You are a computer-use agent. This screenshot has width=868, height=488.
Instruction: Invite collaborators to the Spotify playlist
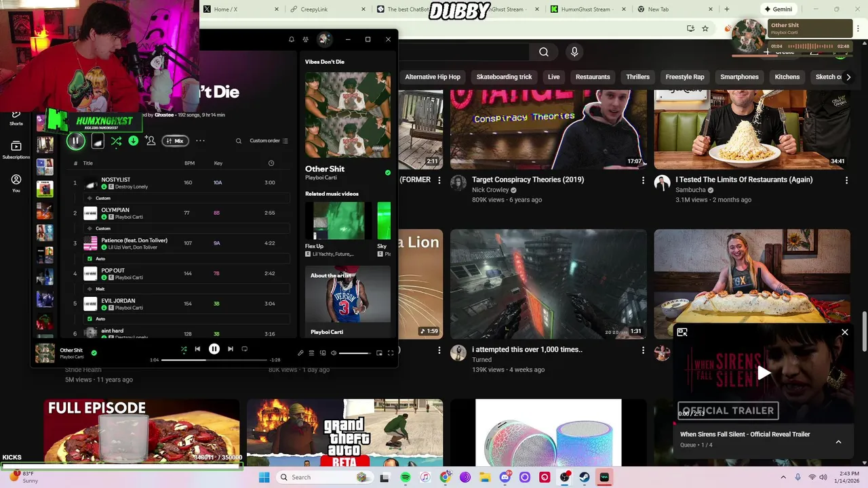pos(151,141)
